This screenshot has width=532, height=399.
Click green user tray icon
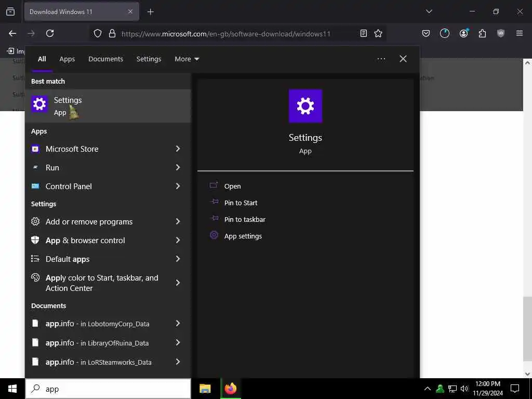440,389
